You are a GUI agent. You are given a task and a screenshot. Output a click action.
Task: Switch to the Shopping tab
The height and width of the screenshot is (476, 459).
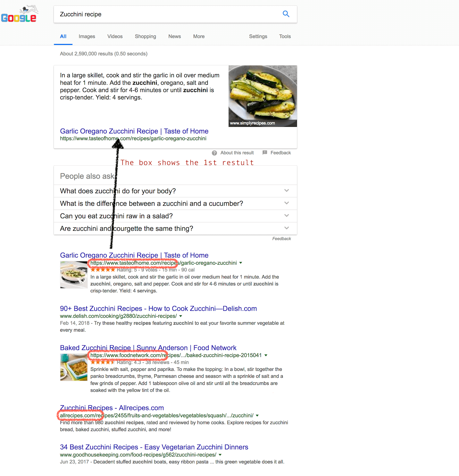[146, 36]
